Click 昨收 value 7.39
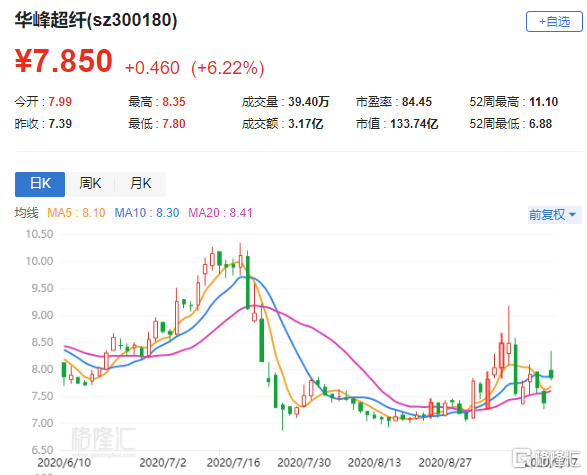The image size is (587, 475). tap(60, 124)
